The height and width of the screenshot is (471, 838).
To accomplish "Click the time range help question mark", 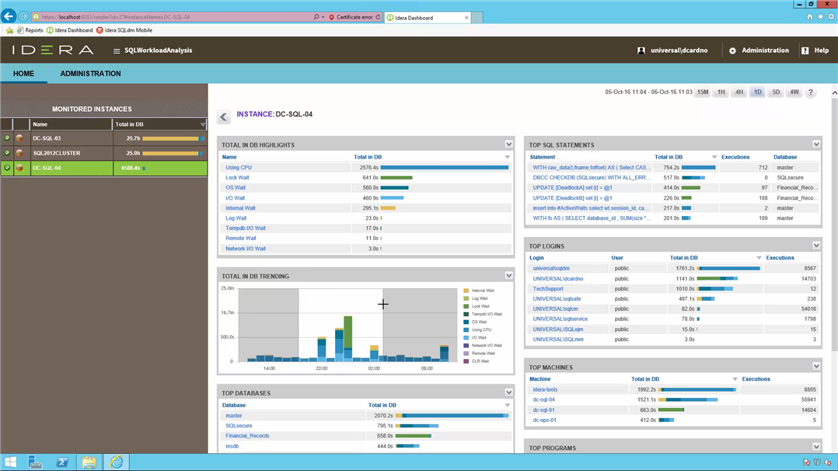I will [810, 92].
